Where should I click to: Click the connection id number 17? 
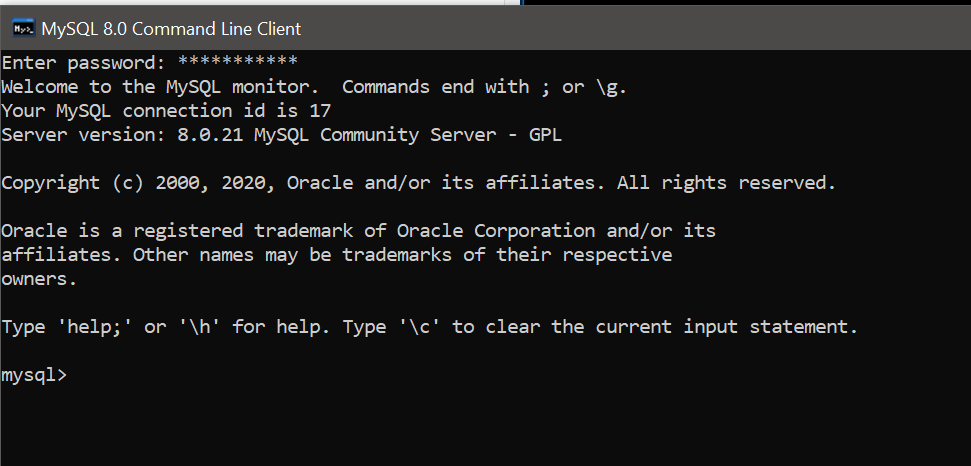tap(320, 111)
